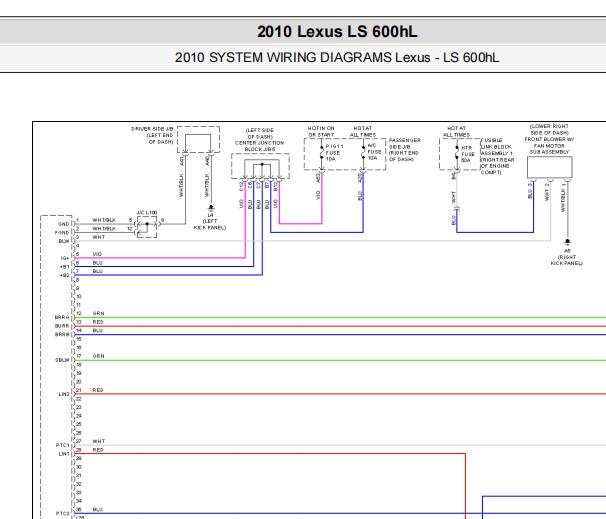This screenshot has width=606, height=519.
Task: Click the 'A40' connector pin label
Action: pos(207,160)
